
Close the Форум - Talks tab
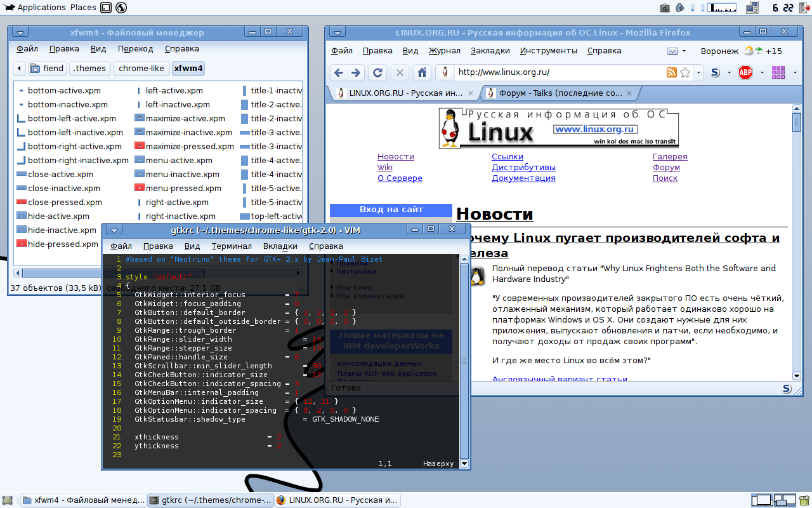629,93
